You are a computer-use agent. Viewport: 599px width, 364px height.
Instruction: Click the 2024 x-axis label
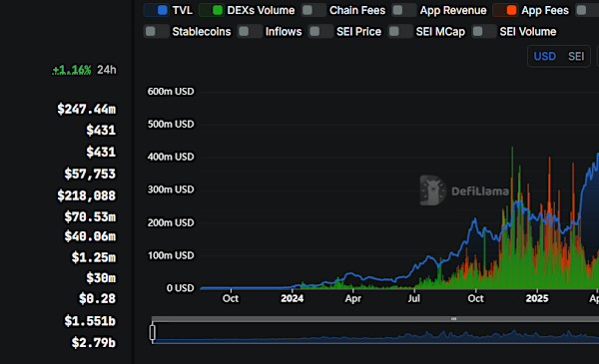(293, 298)
